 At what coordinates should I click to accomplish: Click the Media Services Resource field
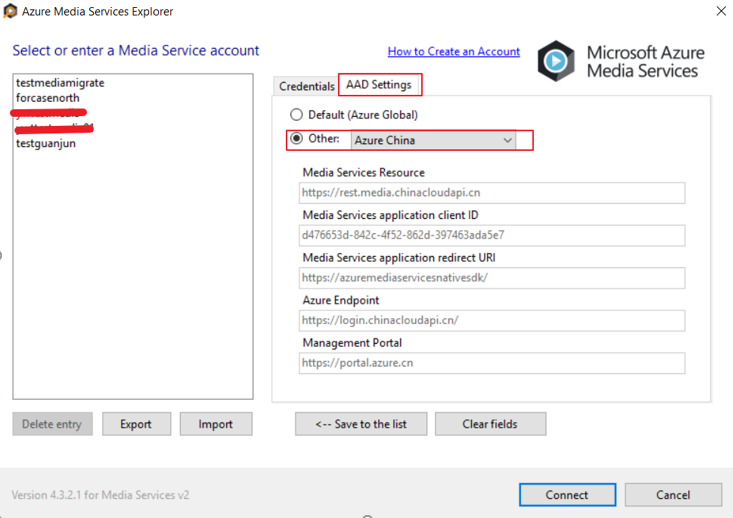pyautogui.click(x=491, y=193)
